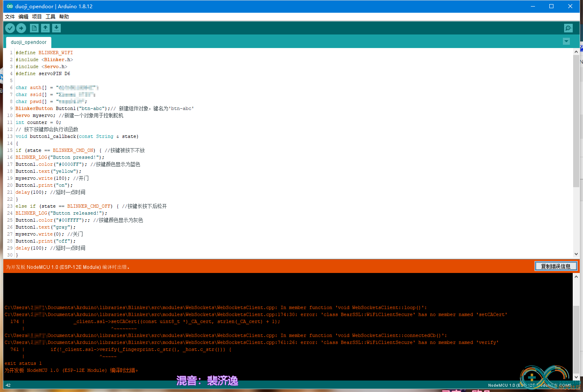Click the 'char pswd[]' code line
Screen dimensions: 583x392
(x=51, y=101)
